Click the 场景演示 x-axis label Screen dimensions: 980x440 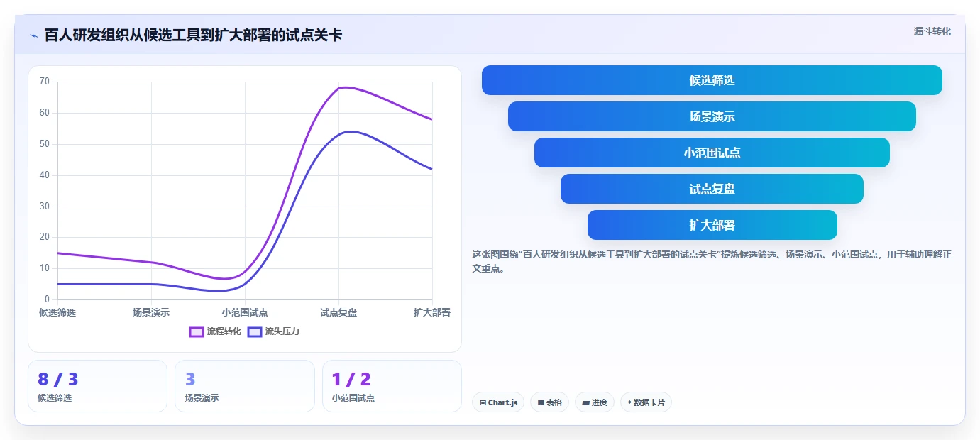click(x=151, y=312)
